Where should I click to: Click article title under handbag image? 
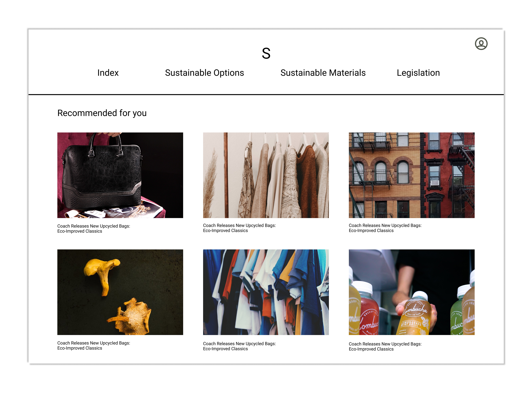click(x=94, y=229)
